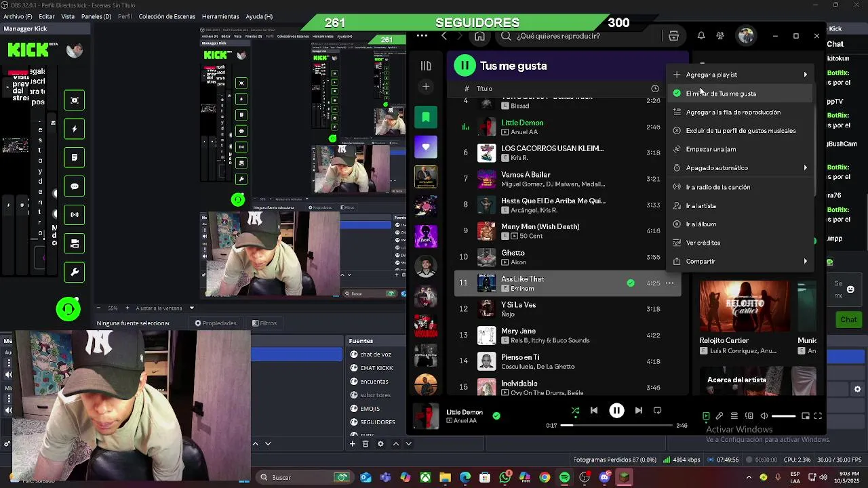
Task: Open Spotify miniplayer icon
Action: pyautogui.click(x=806, y=416)
